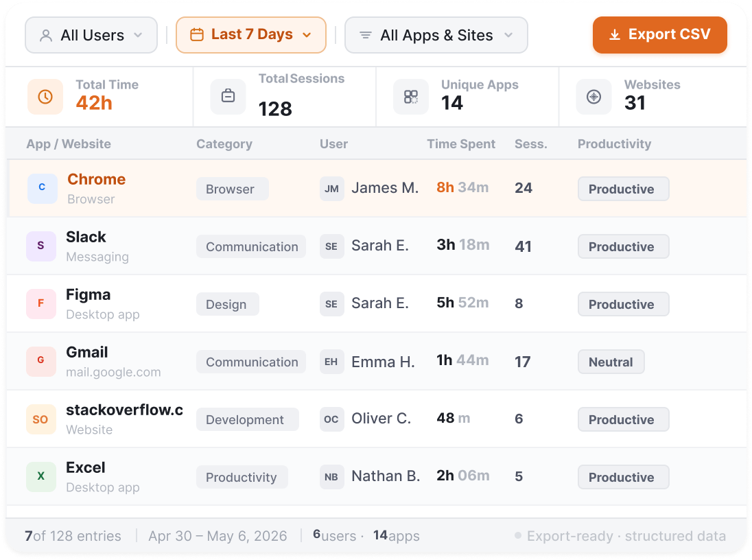
Task: Select the Figma app name
Action: [x=89, y=294]
